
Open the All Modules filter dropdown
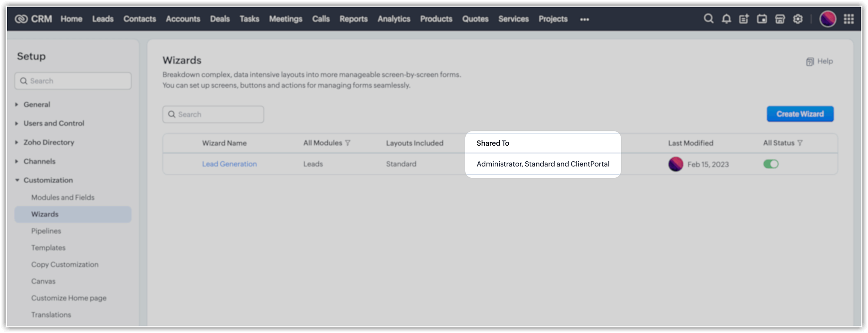point(326,143)
